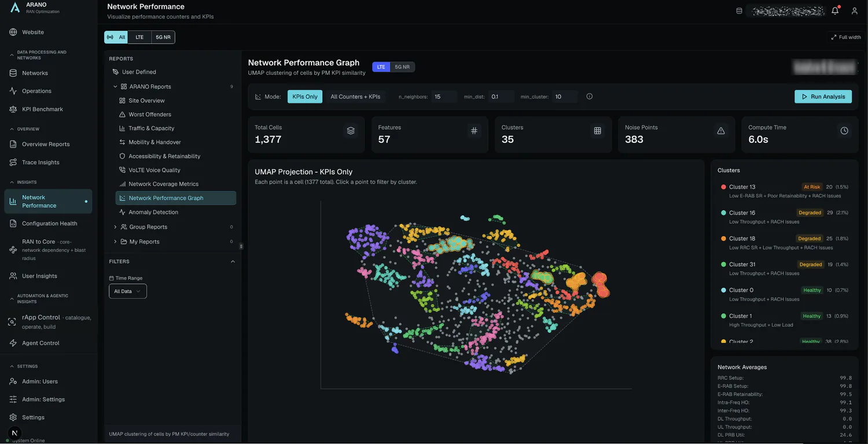868x444 pixels.
Task: Click the info icon beside min_cluster
Action: click(x=589, y=97)
